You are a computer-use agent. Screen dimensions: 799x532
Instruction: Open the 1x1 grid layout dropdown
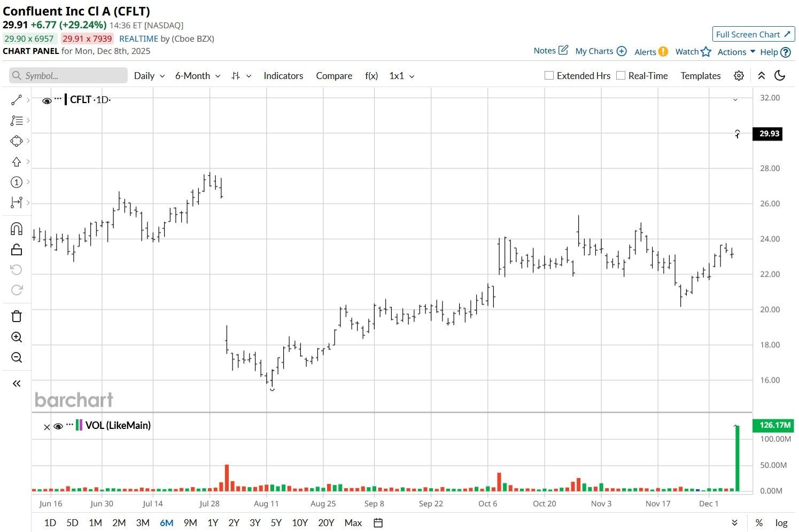coord(402,76)
